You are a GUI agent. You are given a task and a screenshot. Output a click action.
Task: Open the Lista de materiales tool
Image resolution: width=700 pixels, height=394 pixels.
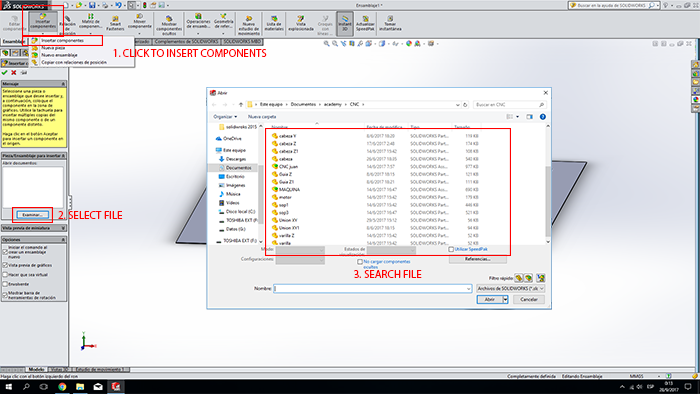tap(274, 23)
